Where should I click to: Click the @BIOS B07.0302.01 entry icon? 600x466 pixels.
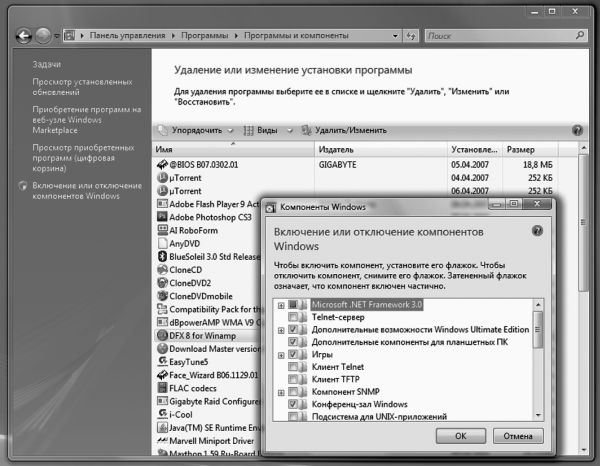[x=162, y=163]
